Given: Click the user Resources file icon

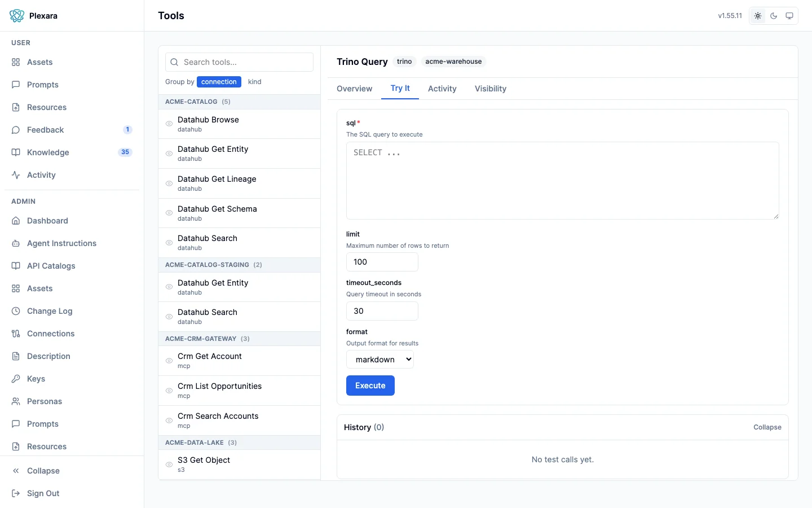Looking at the screenshot, I should point(16,107).
